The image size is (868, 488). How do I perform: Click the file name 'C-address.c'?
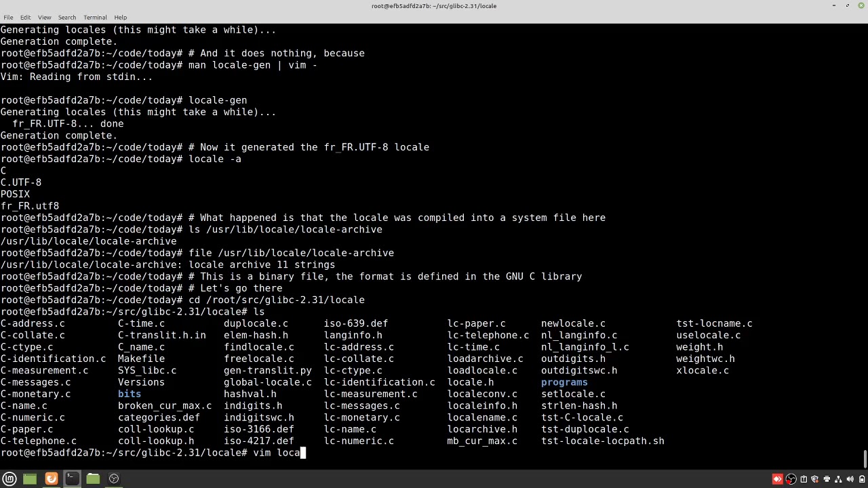click(33, 323)
